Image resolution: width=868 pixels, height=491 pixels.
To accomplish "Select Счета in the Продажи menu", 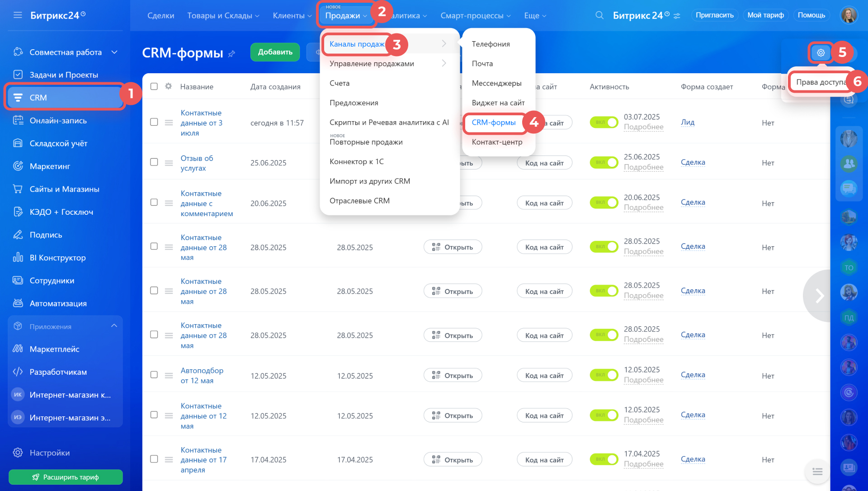I will [x=340, y=83].
